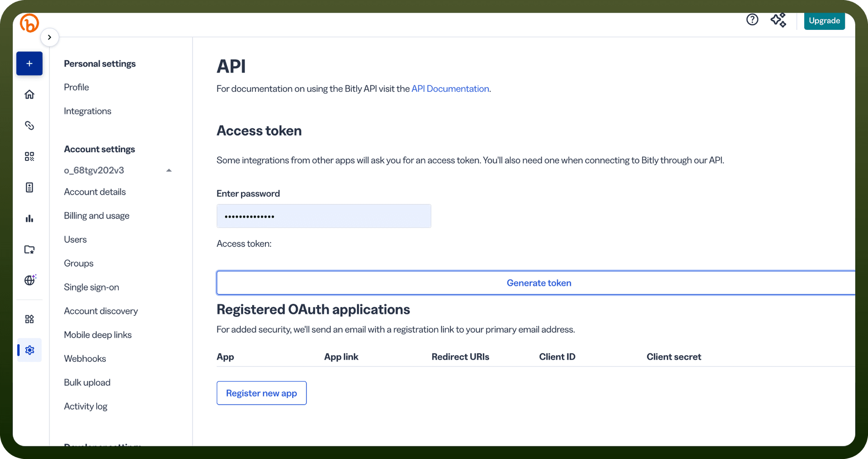The image size is (868, 459).
Task: Open Settings via the gear icon
Action: tap(30, 350)
